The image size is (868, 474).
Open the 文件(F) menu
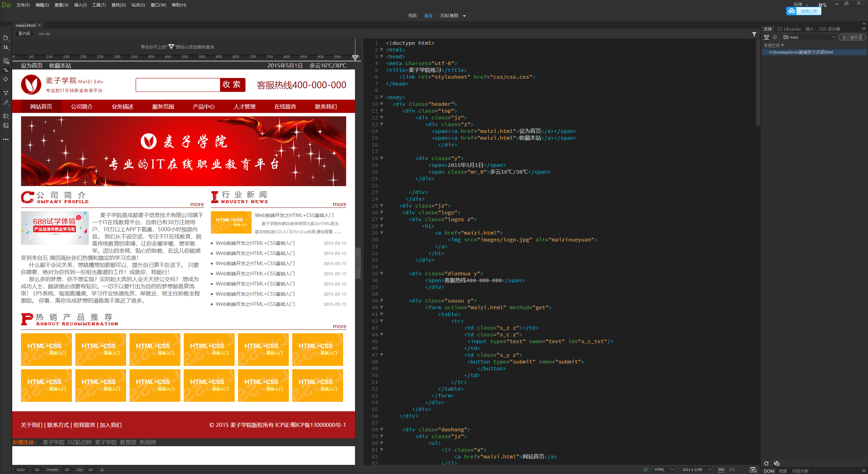coord(23,5)
